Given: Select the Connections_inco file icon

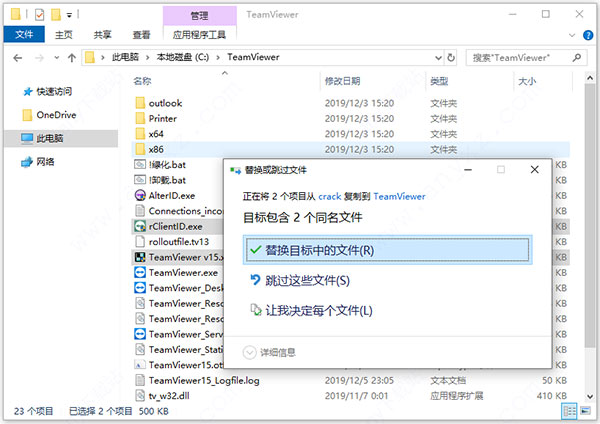Looking at the screenshot, I should [140, 211].
